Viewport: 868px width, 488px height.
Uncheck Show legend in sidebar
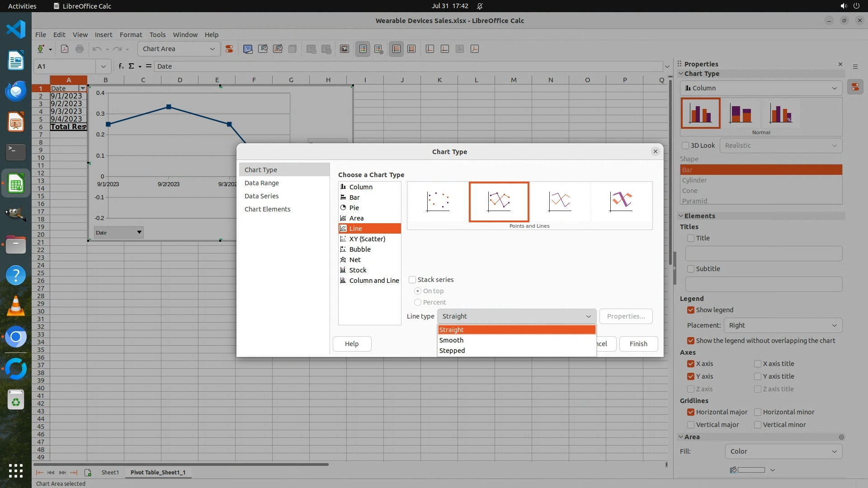[691, 310]
